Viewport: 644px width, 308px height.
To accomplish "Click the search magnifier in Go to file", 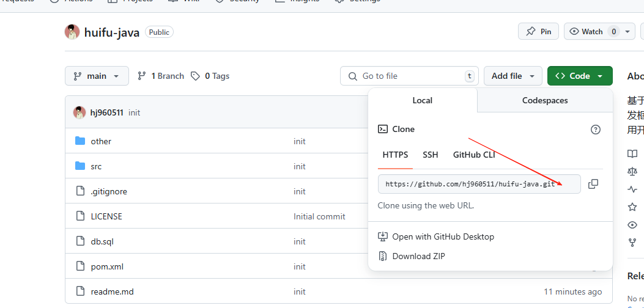I will click(352, 76).
